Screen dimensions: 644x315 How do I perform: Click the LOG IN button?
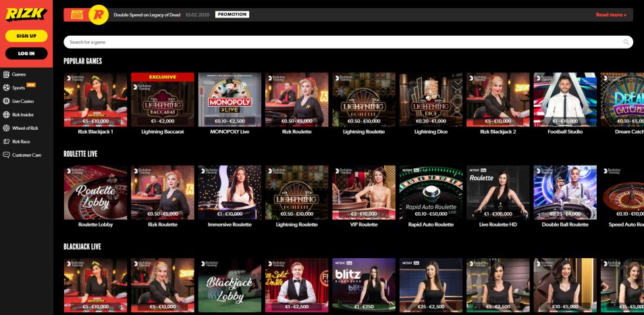pos(26,53)
